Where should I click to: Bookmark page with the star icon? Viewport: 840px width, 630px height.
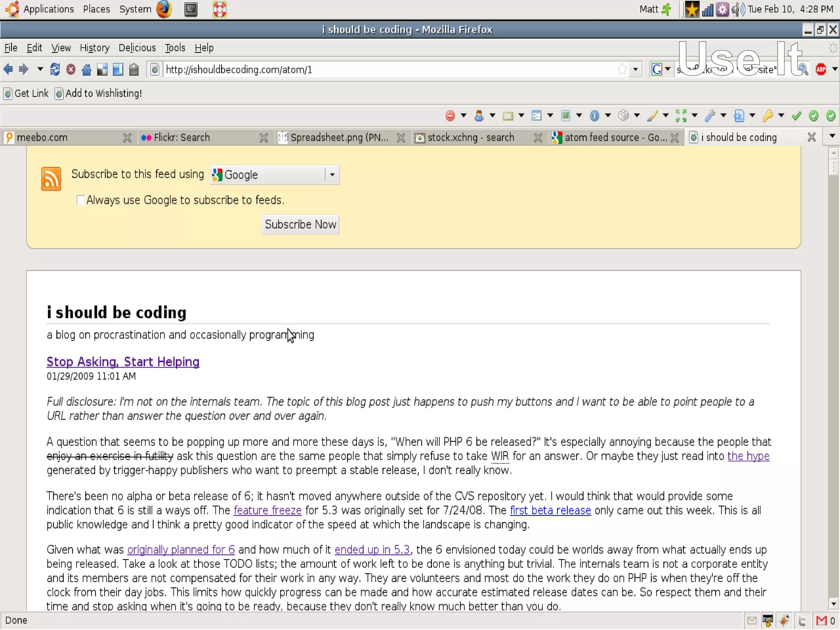click(x=622, y=69)
